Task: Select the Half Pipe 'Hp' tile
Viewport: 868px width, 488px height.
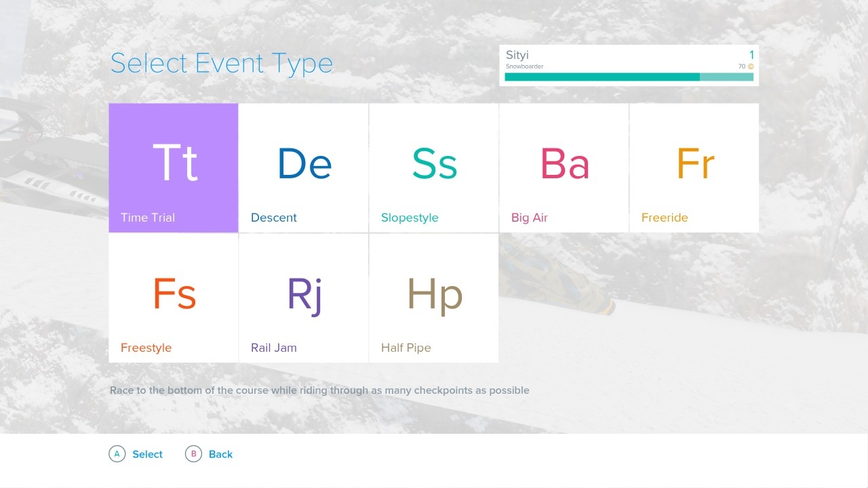Action: 434,298
